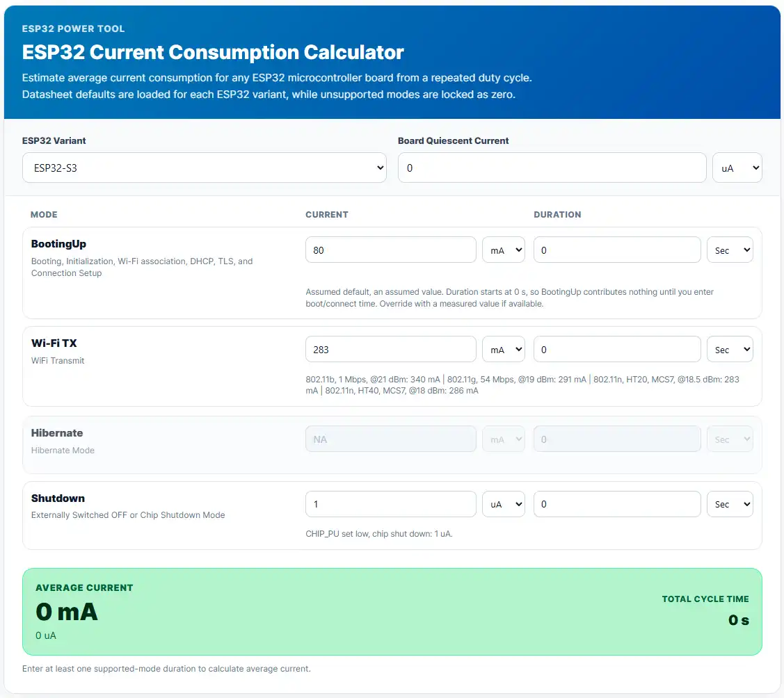Click the 0 mA average current value
784x698 pixels.
(x=67, y=612)
